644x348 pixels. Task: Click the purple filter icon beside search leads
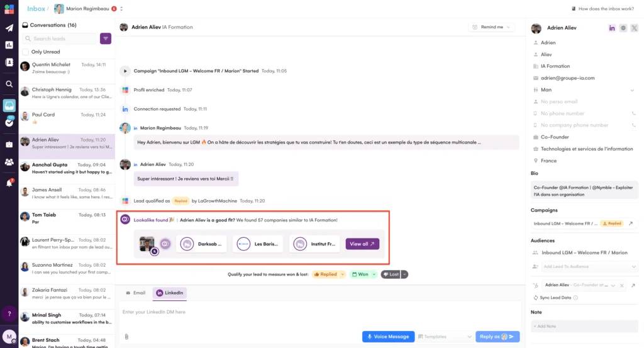point(106,38)
